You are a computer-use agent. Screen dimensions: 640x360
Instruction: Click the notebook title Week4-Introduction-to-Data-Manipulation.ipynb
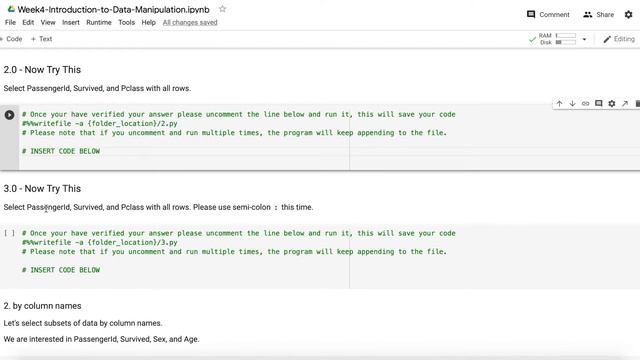tap(113, 9)
